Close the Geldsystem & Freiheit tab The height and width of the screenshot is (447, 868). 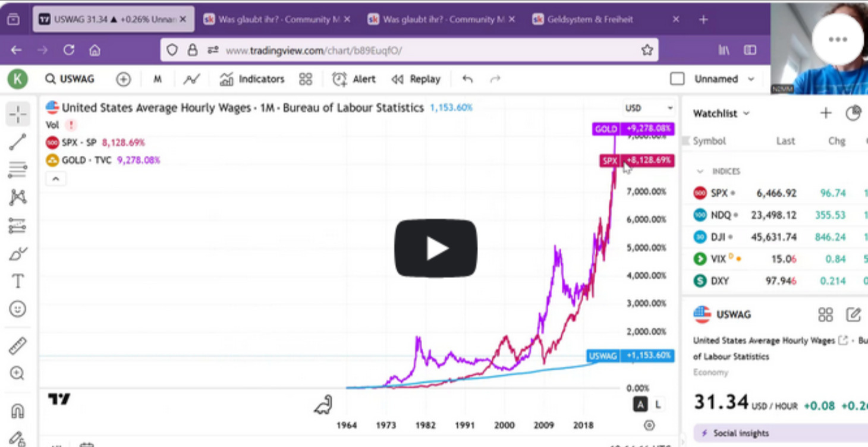[676, 20]
